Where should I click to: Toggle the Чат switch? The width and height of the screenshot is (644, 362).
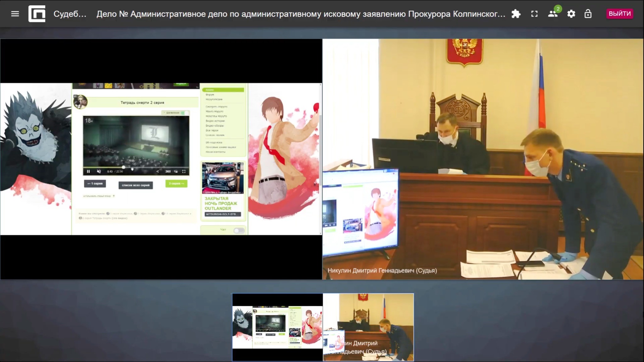pos(239,230)
